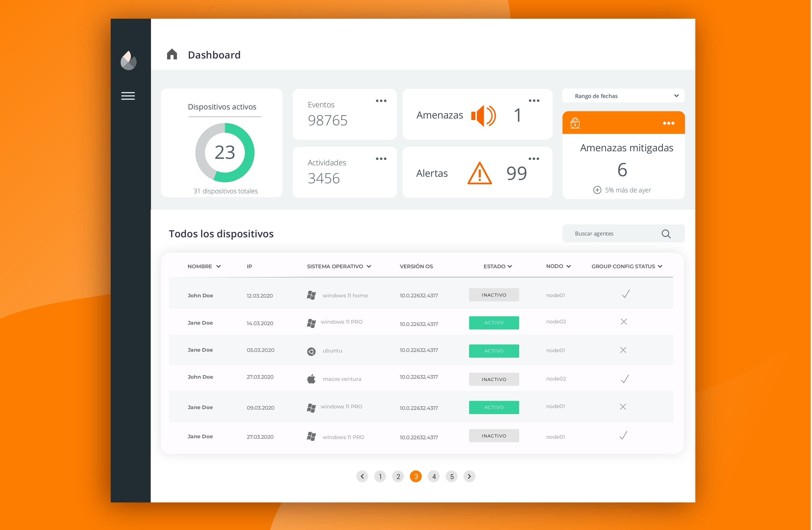Click ACTIVO badge in ubuntu row
The width and height of the screenshot is (812, 530).
[x=494, y=351]
